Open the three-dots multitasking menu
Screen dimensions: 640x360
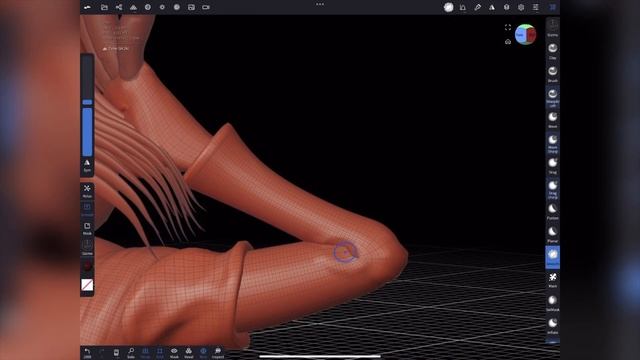(x=320, y=4)
